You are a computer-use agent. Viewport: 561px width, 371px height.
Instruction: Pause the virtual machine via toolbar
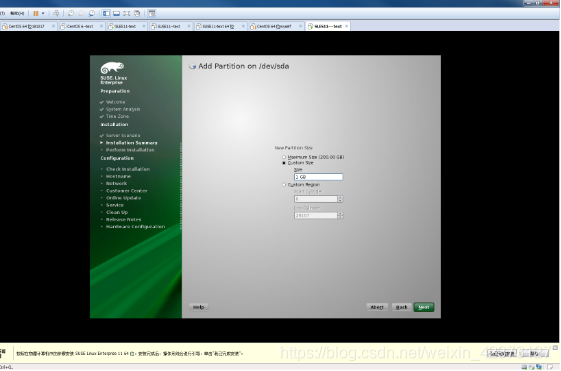point(36,13)
